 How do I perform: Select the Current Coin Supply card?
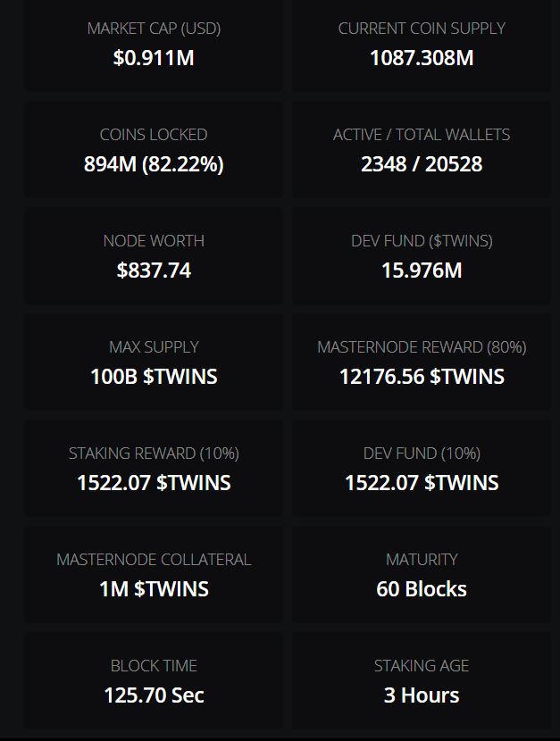click(422, 45)
